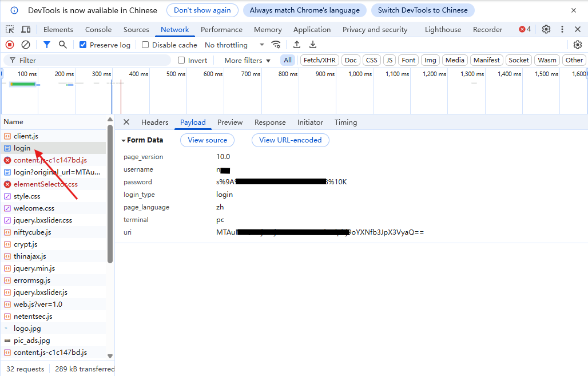The height and width of the screenshot is (376, 588).
Task: Enable Disable cache
Action: pos(145,45)
